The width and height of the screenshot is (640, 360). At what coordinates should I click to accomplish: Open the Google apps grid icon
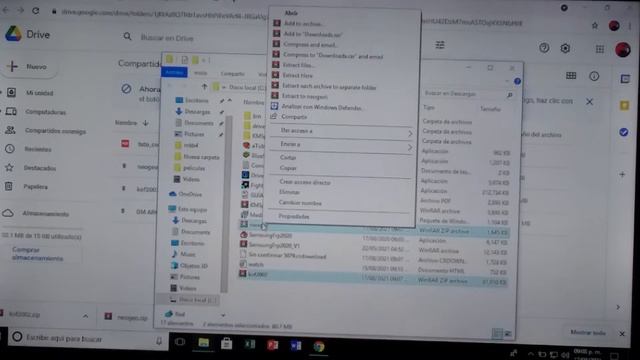click(x=600, y=49)
